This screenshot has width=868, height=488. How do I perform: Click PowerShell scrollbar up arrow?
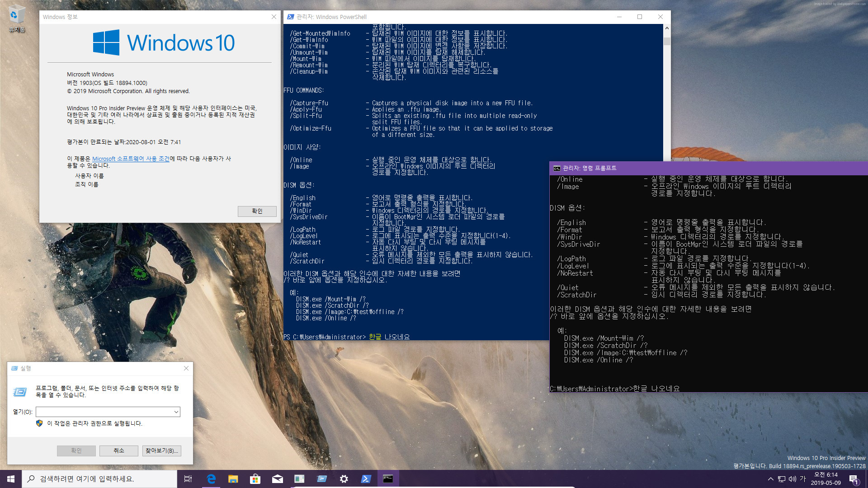click(667, 28)
